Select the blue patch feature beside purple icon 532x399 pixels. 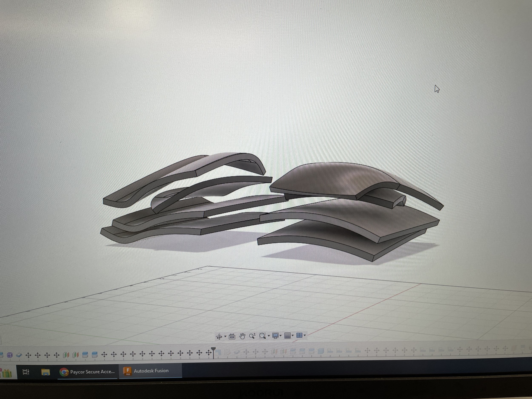tap(19, 355)
